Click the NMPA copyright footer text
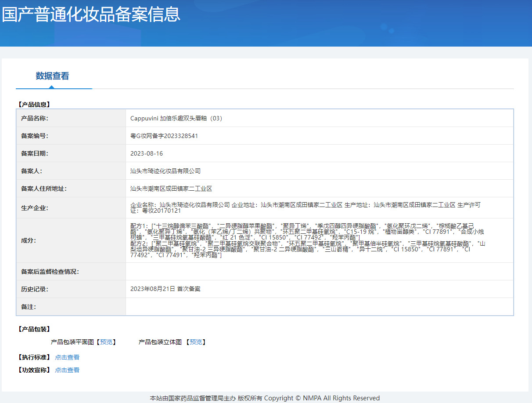Image resolution: width=532 pixels, height=403 pixels. [x=265, y=398]
